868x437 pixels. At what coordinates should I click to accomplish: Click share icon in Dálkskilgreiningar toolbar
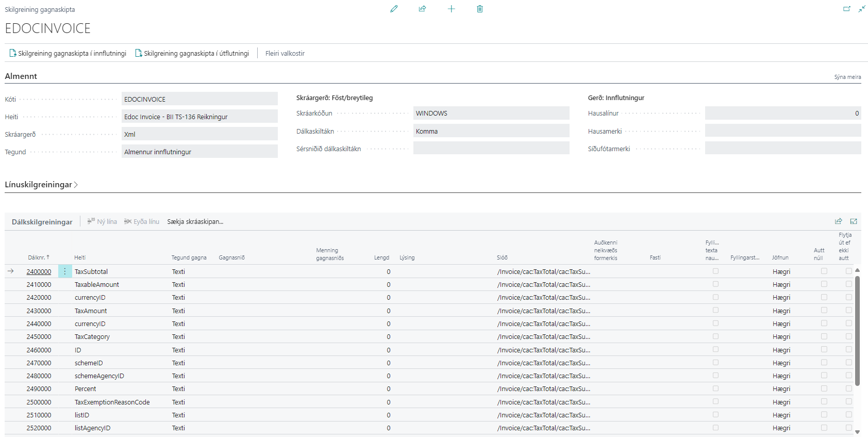(x=839, y=221)
